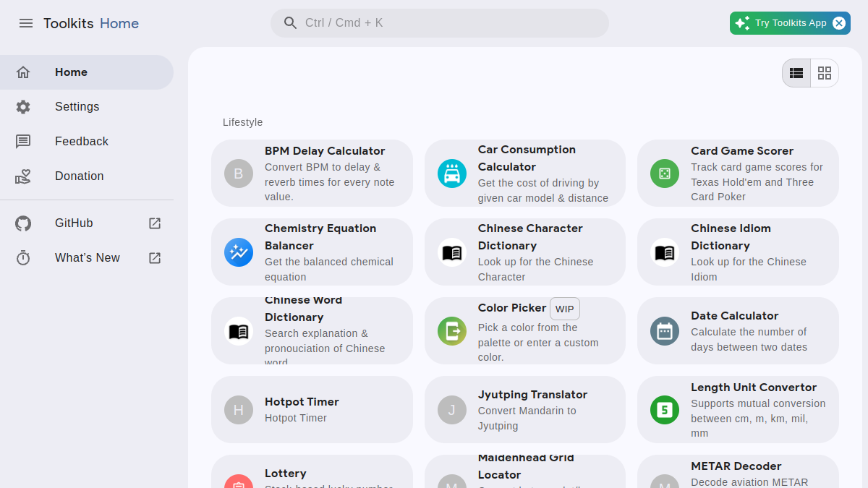Click the green Length Unit Convertor icon
The width and height of the screenshot is (868, 488).
pyautogui.click(x=665, y=410)
